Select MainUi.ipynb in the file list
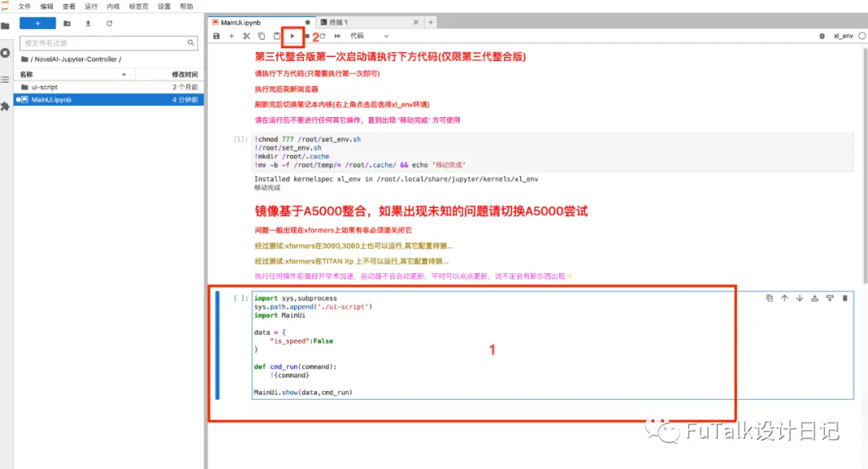868x469 pixels. point(108,100)
